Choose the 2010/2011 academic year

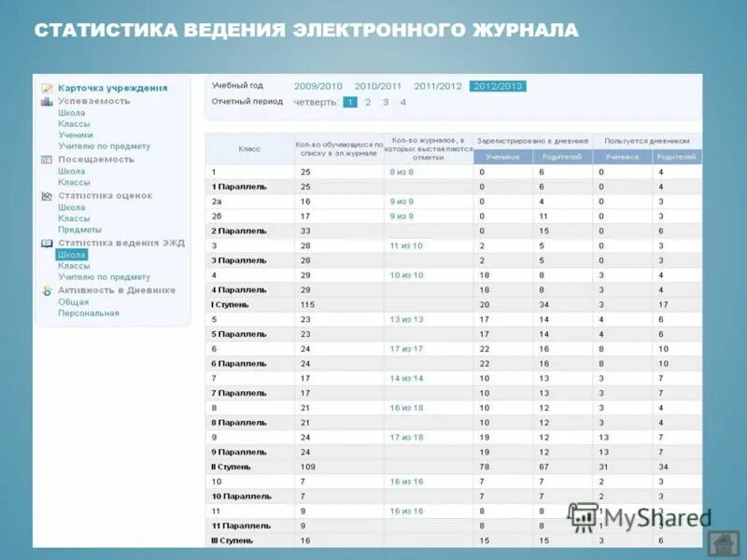376,85
